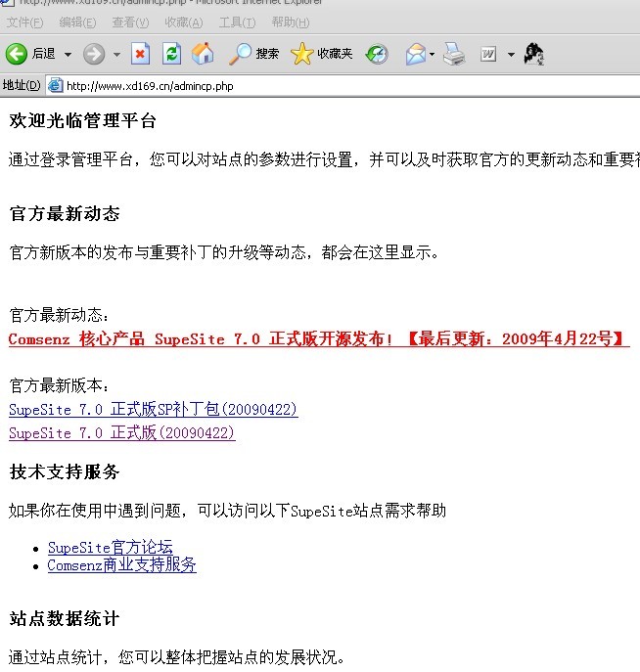Open the Forward history dropdown arrow
The image size is (640, 672).
pos(116,55)
